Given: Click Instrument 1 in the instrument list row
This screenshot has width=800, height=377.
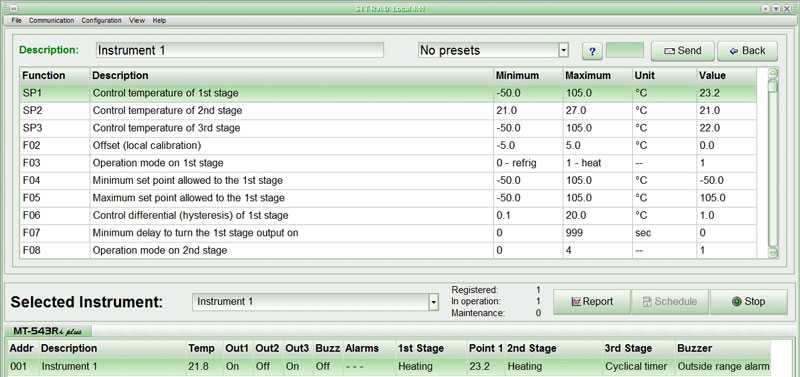Looking at the screenshot, I should (x=113, y=366).
